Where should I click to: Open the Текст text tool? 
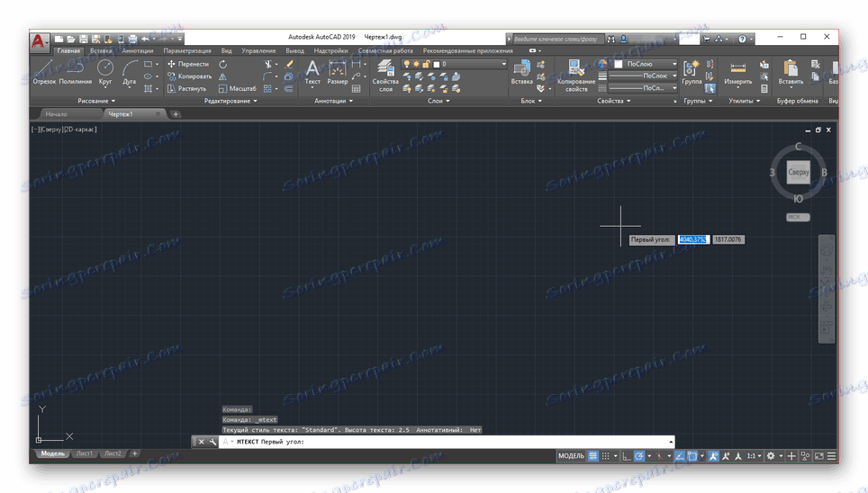point(312,73)
